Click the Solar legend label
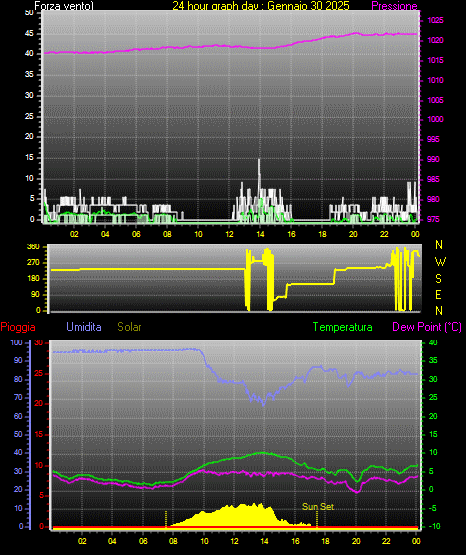The image size is (466, 555). coord(130,327)
